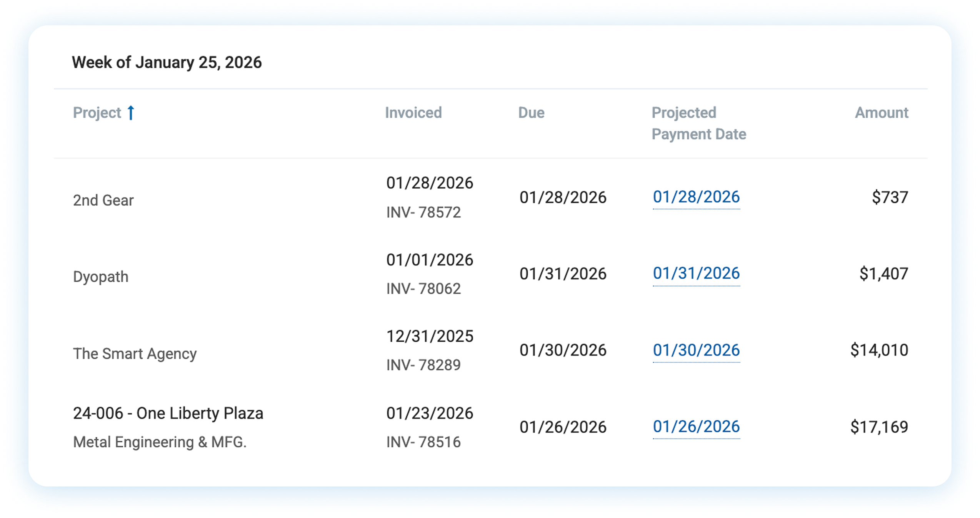Click the $17,169 amount cell
Viewport: 980px width, 518px height.
(x=879, y=427)
